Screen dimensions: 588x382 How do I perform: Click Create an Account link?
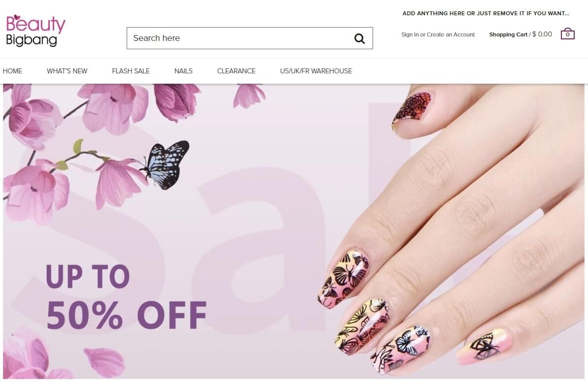tap(451, 34)
